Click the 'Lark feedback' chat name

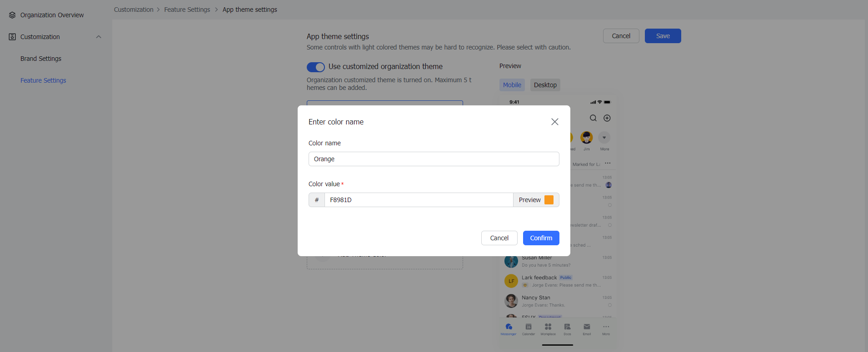(x=539, y=278)
